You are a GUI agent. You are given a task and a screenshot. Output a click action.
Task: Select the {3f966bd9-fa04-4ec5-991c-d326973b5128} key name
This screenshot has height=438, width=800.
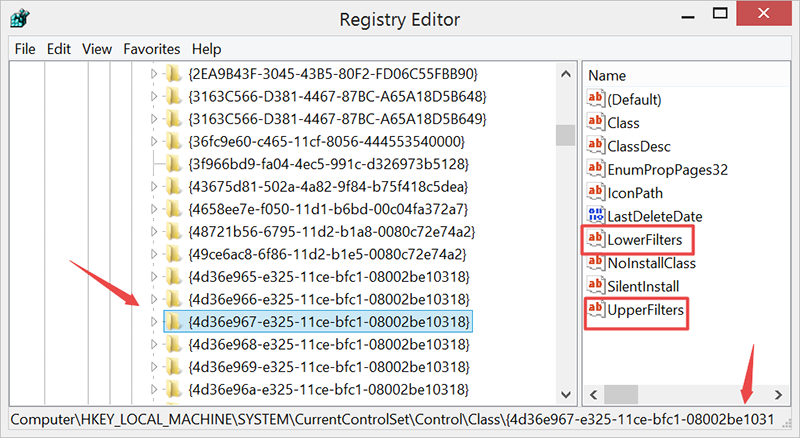pos(329,164)
